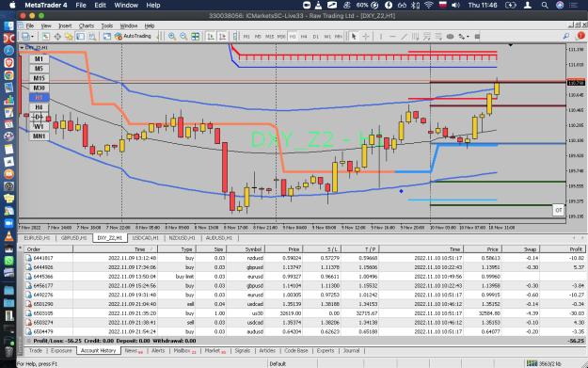Sort history by the Order column header

(48, 249)
